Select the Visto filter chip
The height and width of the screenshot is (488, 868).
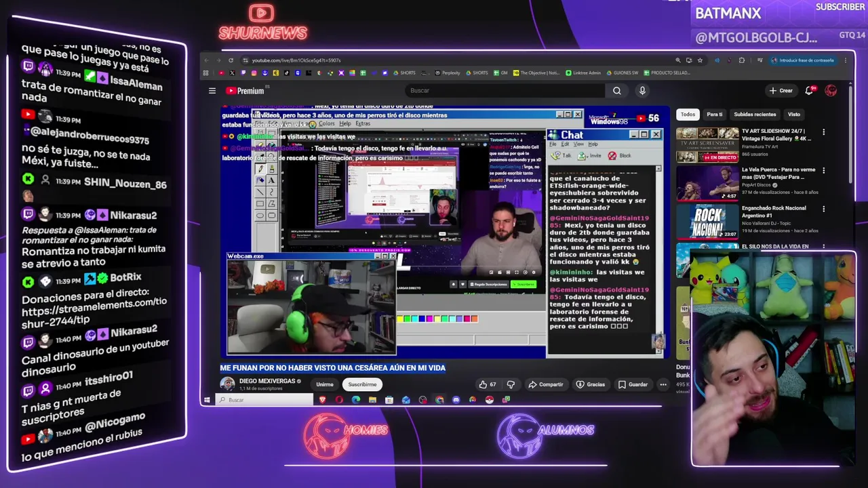pyautogui.click(x=794, y=115)
